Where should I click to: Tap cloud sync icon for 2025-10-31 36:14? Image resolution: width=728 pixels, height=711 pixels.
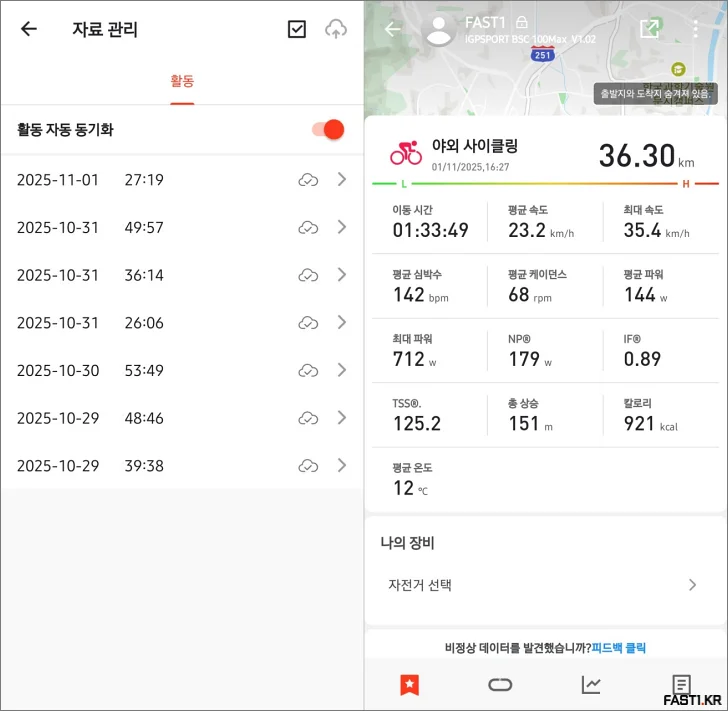tap(308, 275)
